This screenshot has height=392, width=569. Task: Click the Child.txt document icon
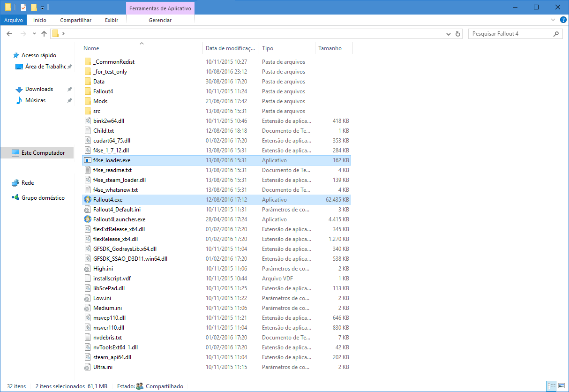click(x=87, y=131)
